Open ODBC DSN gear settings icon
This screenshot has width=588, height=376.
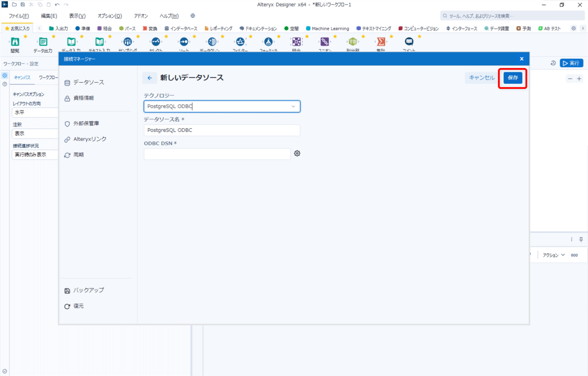pos(297,153)
